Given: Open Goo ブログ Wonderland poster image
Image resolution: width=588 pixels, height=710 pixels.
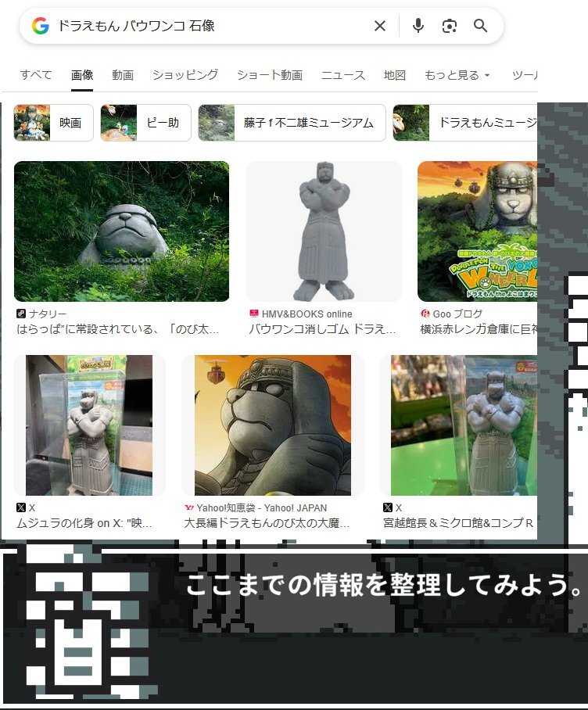Looking at the screenshot, I should pyautogui.click(x=477, y=231).
